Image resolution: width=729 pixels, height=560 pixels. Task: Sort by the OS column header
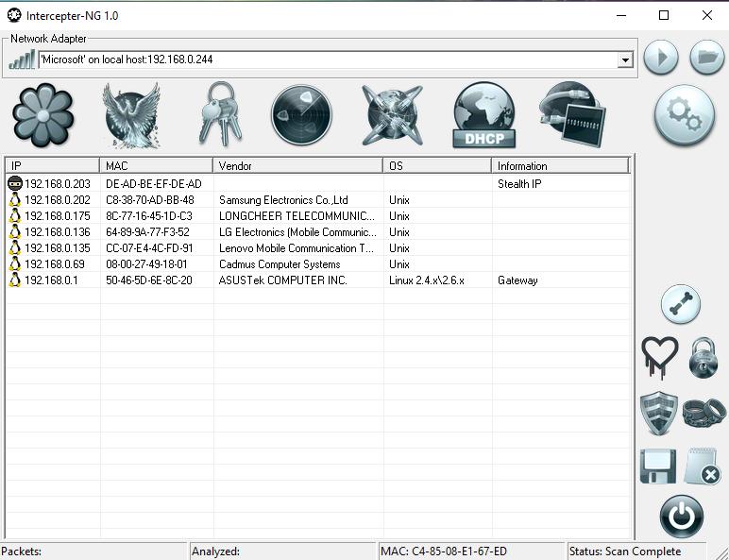point(437,166)
